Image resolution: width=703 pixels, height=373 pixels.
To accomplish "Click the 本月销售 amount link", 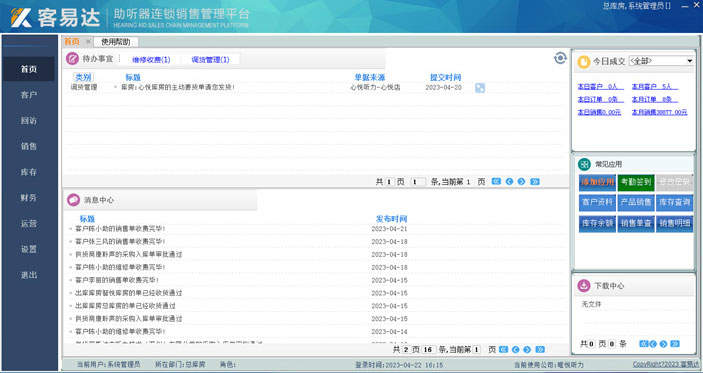I will click(x=660, y=112).
